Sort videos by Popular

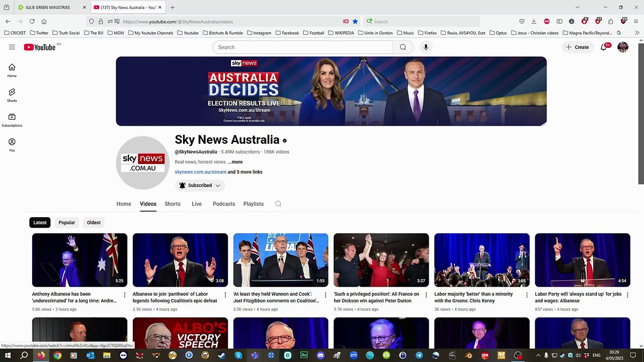point(66,223)
